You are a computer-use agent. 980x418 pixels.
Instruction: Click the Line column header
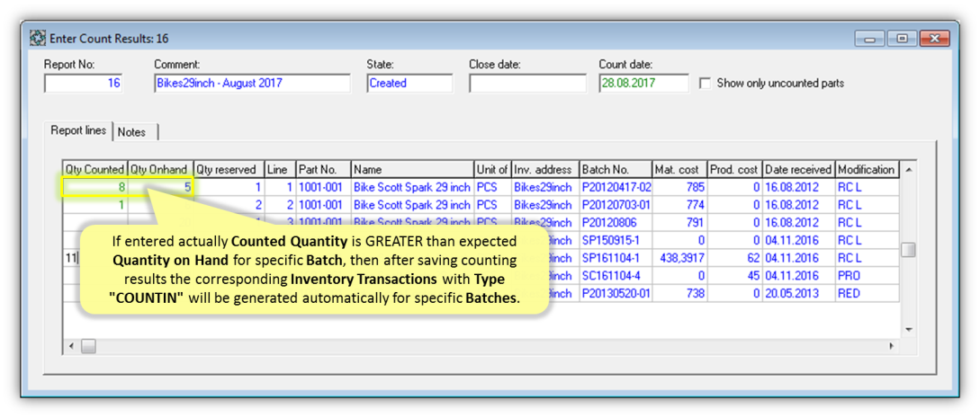point(280,169)
